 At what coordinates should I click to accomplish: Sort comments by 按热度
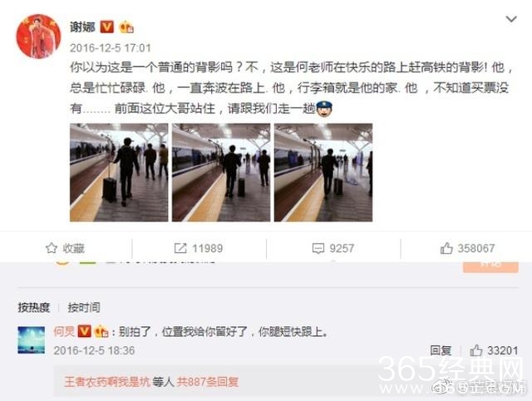[x=34, y=307]
